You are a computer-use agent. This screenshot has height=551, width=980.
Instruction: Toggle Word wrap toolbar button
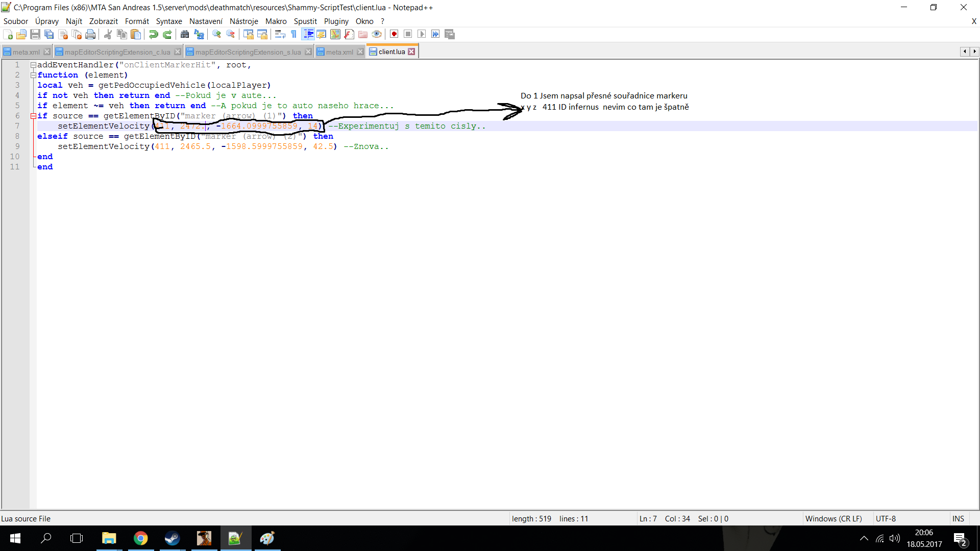point(280,34)
